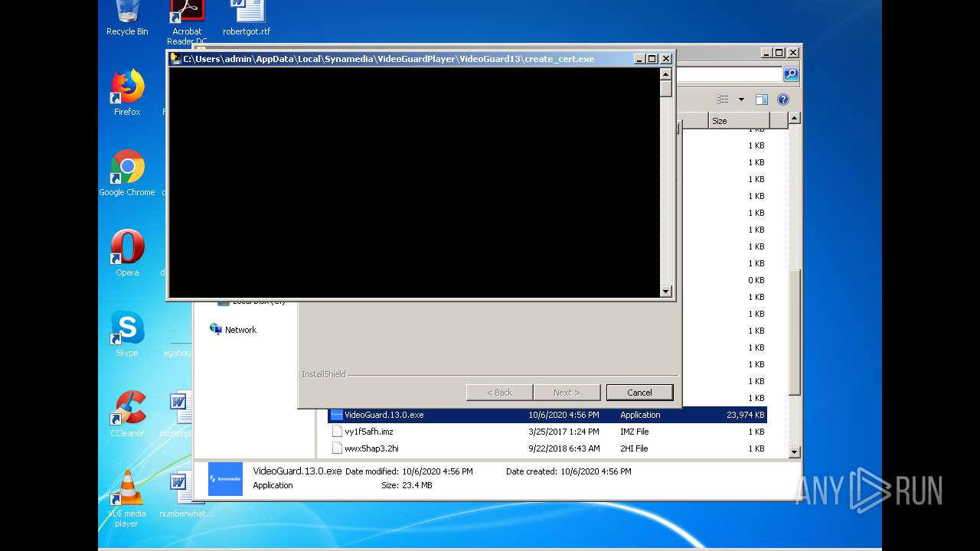Click the IMZ File type cell

coord(634,432)
